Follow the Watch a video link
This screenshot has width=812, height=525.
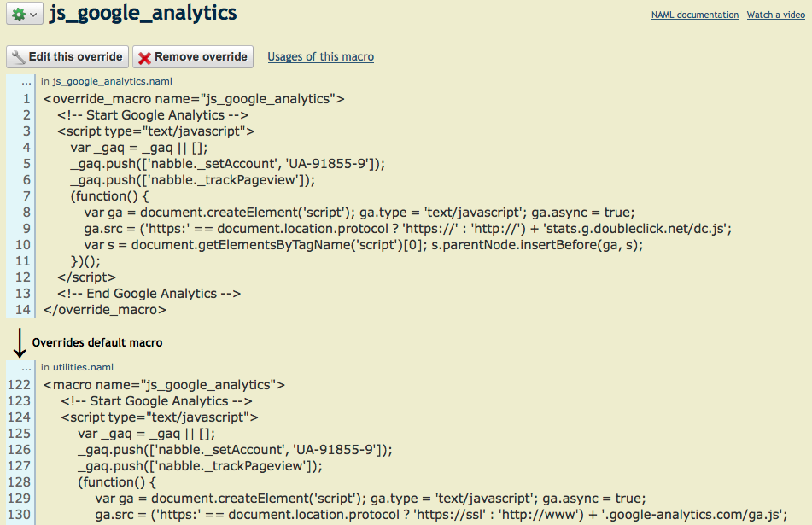coord(775,15)
